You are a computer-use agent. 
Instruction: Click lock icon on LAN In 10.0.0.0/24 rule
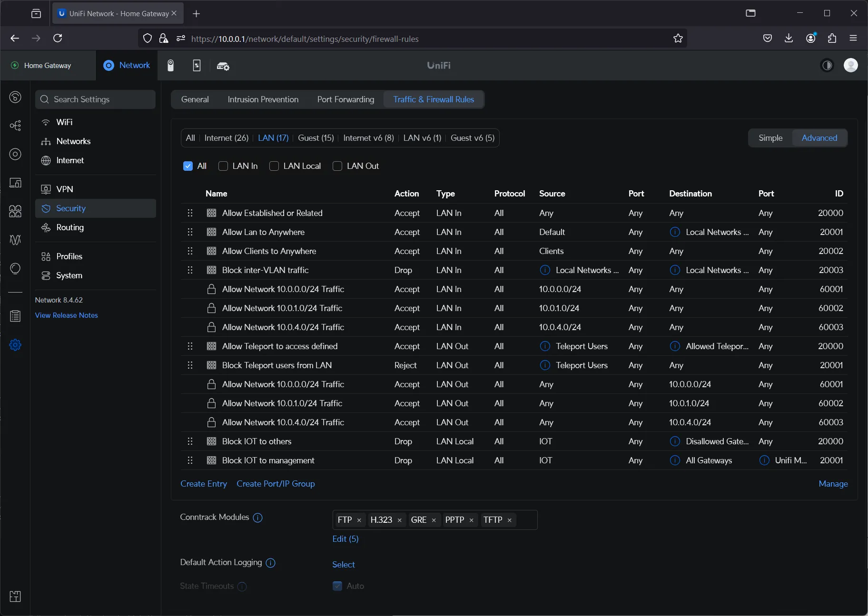[211, 289]
